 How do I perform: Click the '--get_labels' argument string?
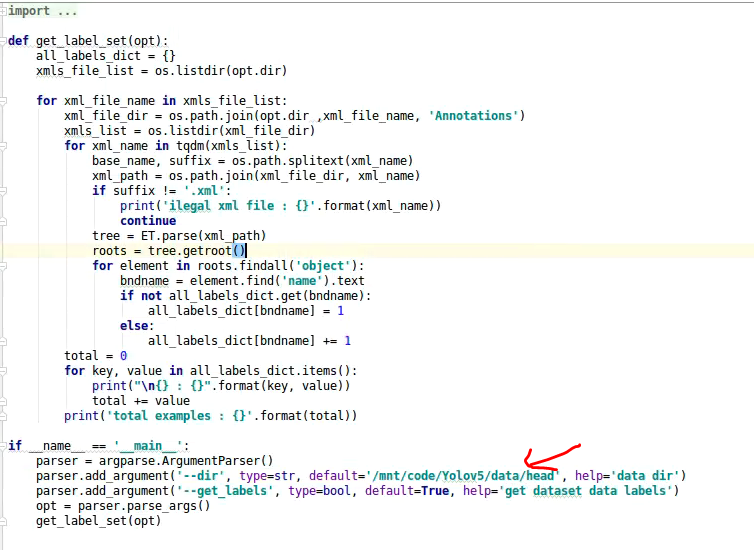pyautogui.click(x=225, y=491)
